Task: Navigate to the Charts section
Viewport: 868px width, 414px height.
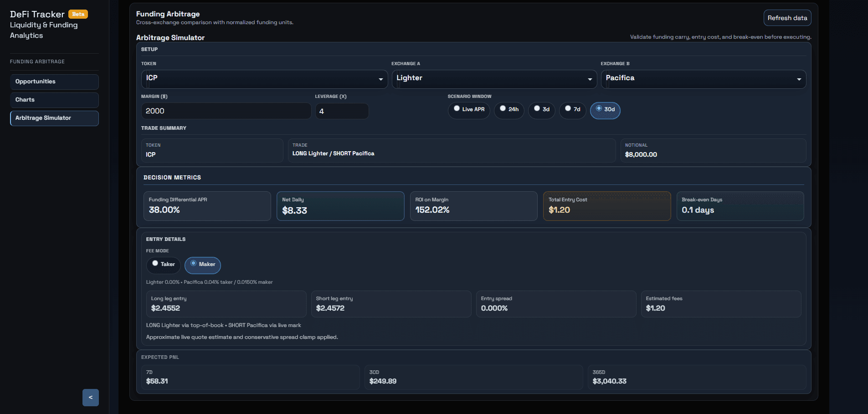Action: coord(54,100)
